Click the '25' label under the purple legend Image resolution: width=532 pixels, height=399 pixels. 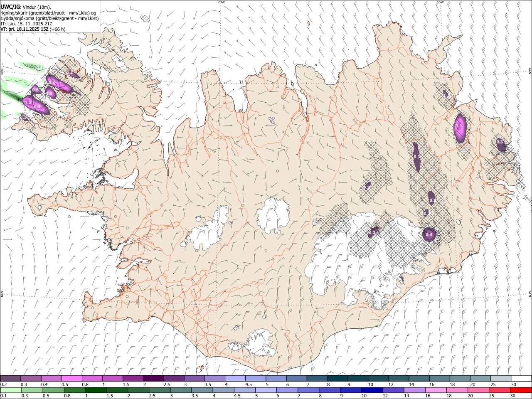point(493,384)
